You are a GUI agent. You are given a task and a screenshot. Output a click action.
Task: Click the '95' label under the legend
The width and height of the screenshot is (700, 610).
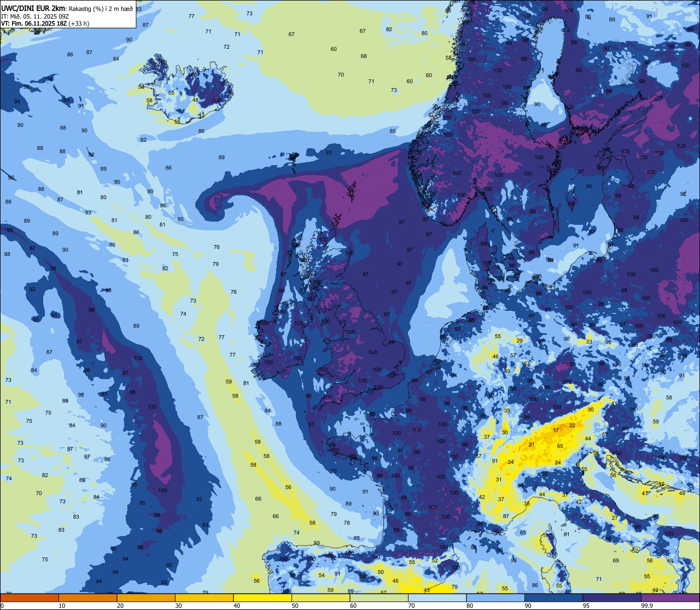pyautogui.click(x=586, y=606)
